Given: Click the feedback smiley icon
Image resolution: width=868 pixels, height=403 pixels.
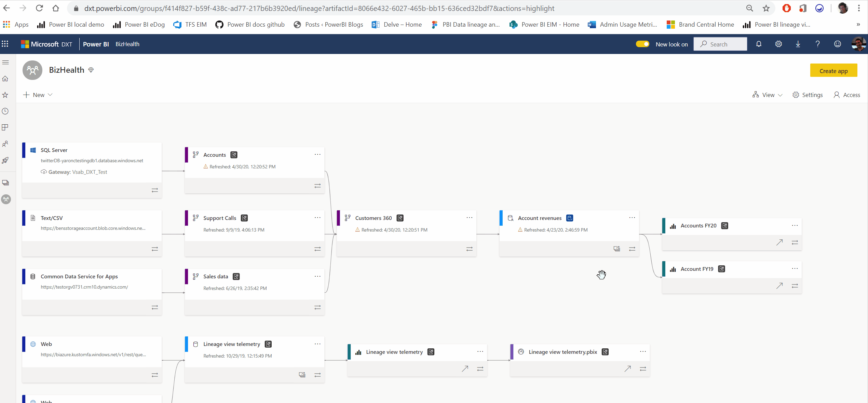Looking at the screenshot, I should [837, 44].
